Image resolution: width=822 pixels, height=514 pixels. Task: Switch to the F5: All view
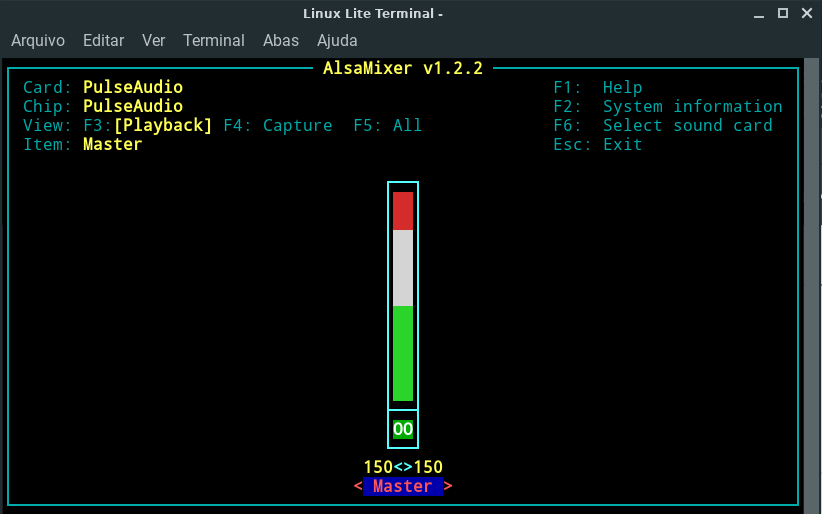point(387,125)
